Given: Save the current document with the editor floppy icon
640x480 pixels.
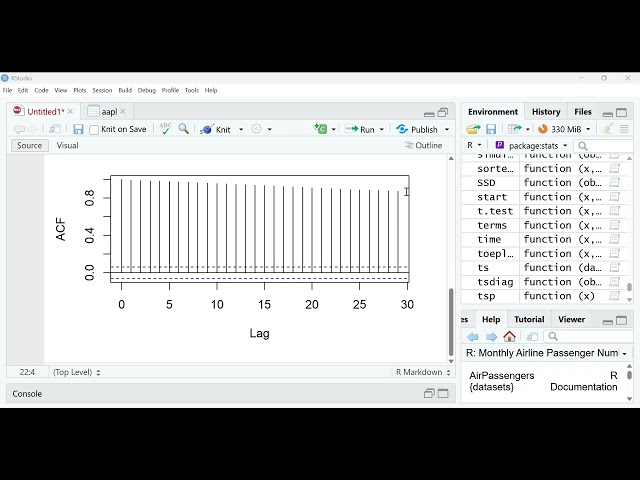Looking at the screenshot, I should 78,129.
